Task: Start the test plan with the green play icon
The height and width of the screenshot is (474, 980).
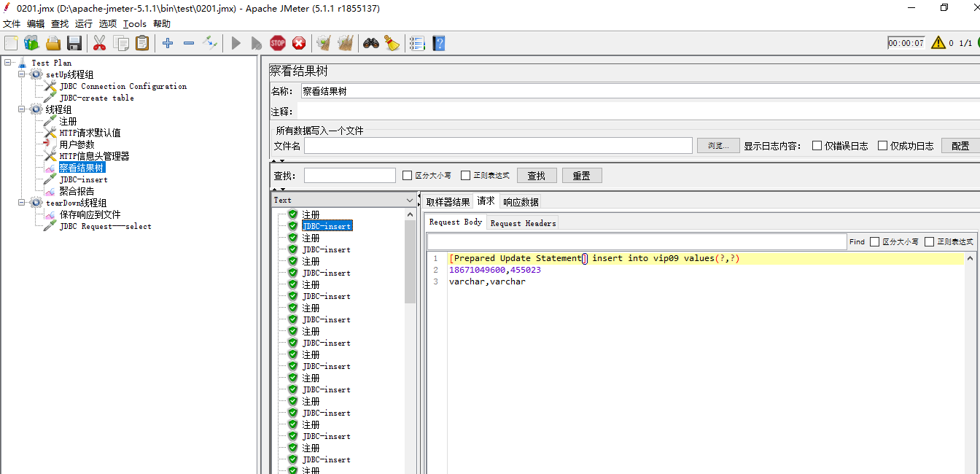Action: [235, 43]
